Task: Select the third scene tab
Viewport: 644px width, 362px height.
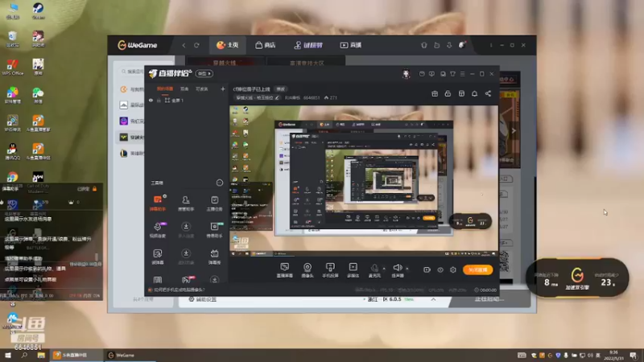Action: click(202, 88)
